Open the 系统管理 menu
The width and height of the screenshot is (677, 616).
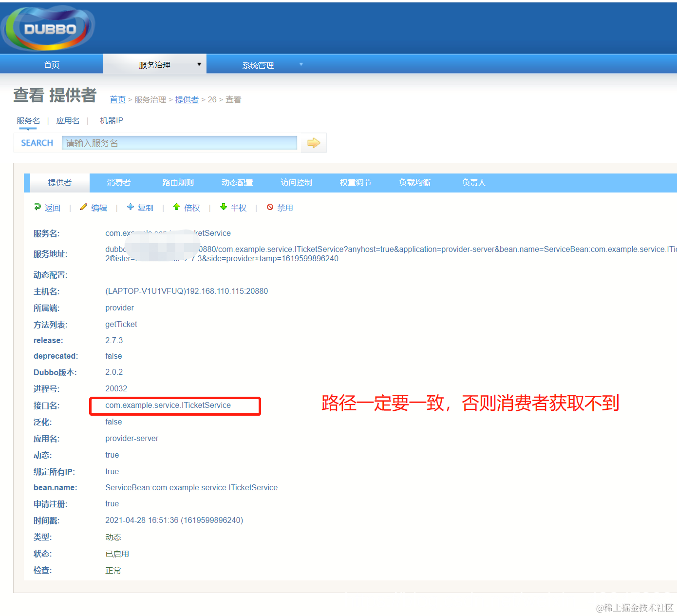[x=258, y=65]
